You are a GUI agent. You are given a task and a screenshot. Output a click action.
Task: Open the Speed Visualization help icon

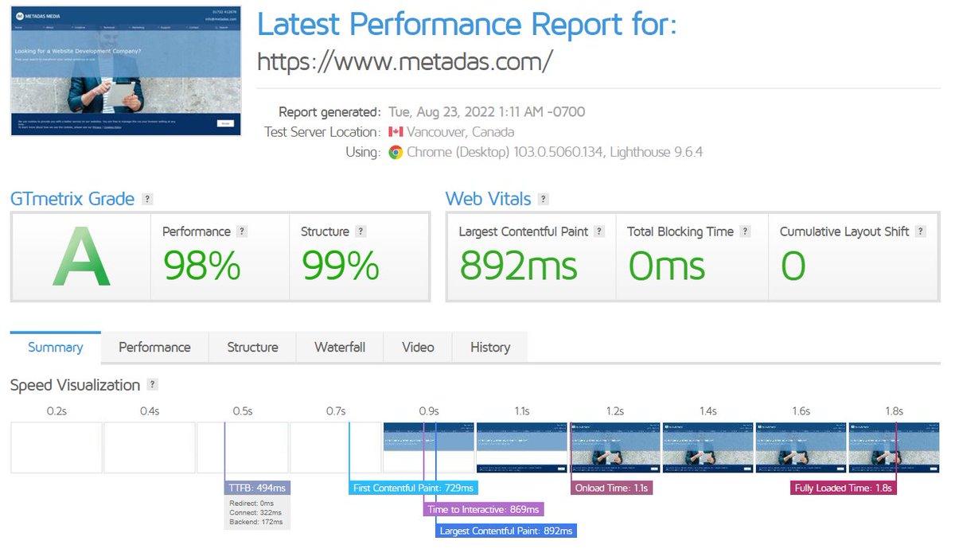(153, 385)
